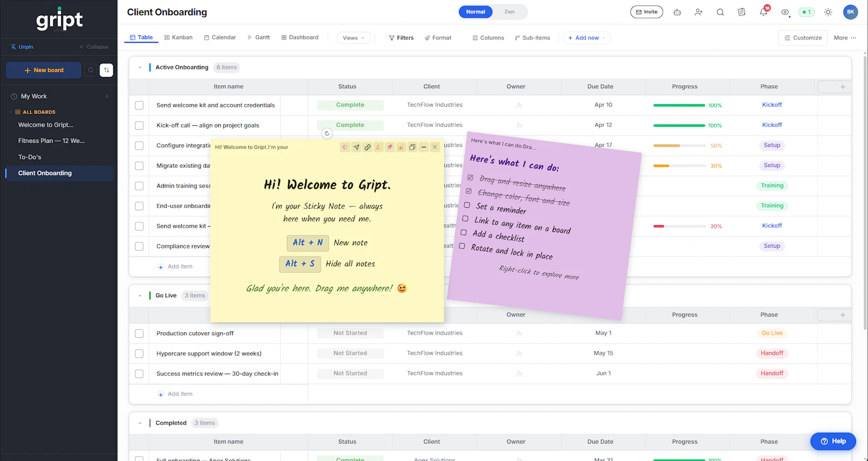Tick the 'Production cutover sign-off' checkbox
The width and height of the screenshot is (868, 461).
coord(139,334)
